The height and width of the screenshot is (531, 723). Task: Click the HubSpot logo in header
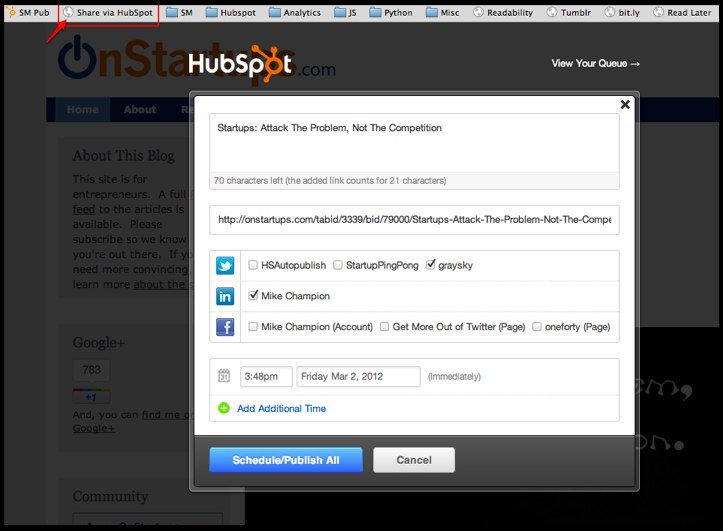click(240, 64)
